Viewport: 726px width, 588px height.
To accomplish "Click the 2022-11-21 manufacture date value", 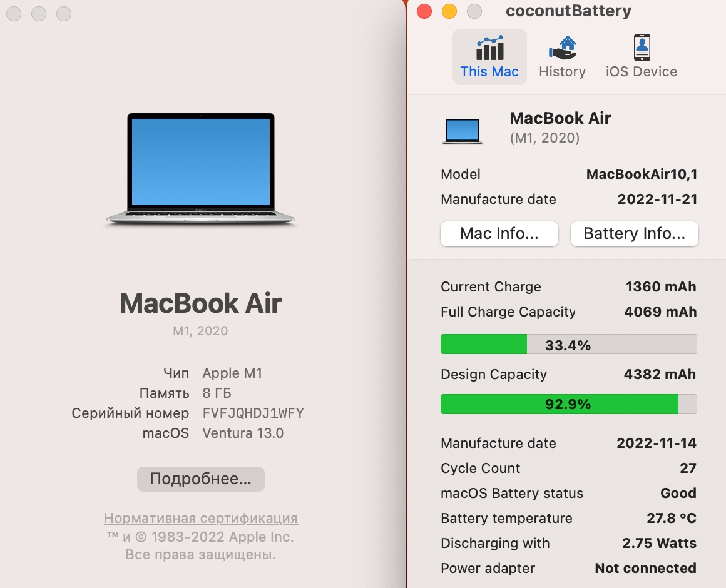I will coord(658,199).
